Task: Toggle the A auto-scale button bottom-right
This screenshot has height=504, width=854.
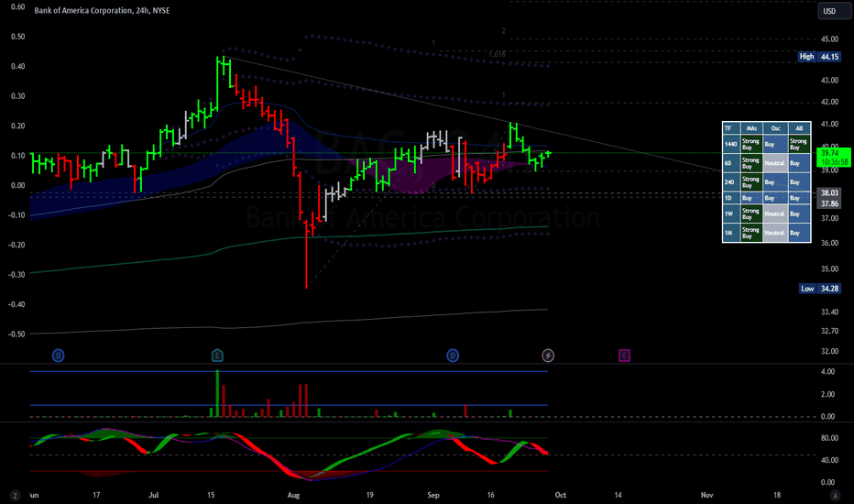Action: pyautogui.click(x=835, y=495)
